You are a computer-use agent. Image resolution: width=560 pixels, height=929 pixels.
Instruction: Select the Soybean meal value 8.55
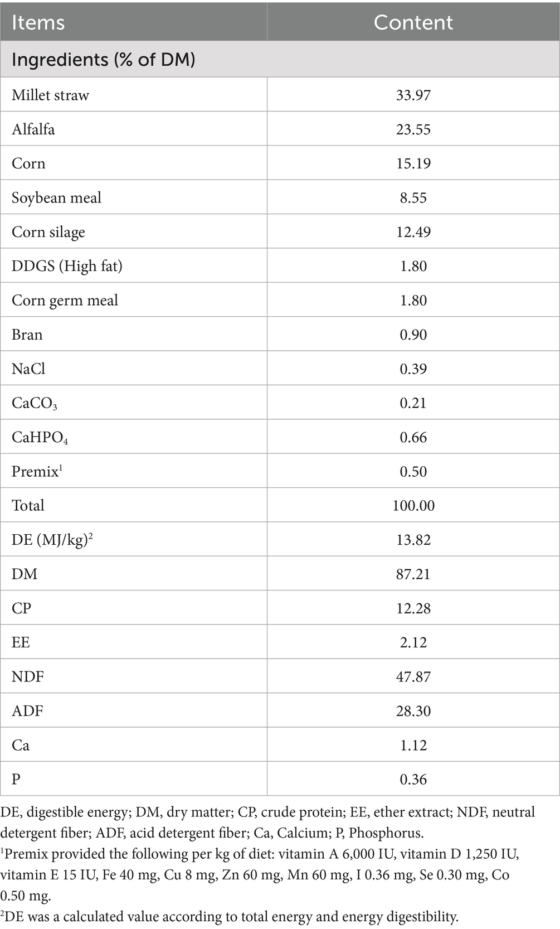tap(413, 198)
